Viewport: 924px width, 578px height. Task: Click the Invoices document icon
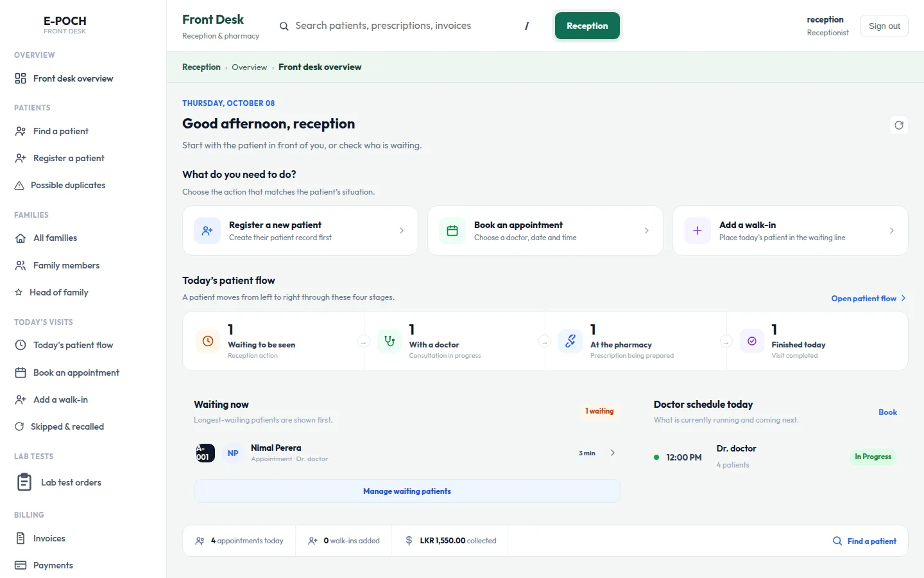click(x=21, y=538)
